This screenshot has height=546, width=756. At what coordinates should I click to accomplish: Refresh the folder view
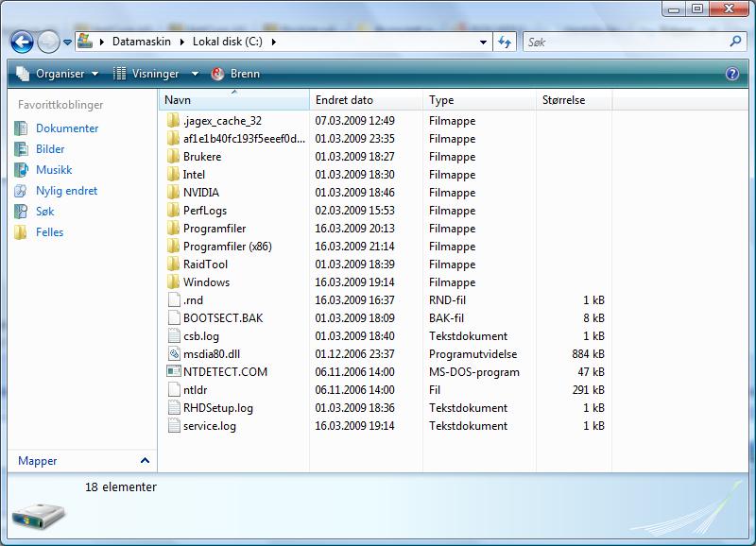click(505, 42)
